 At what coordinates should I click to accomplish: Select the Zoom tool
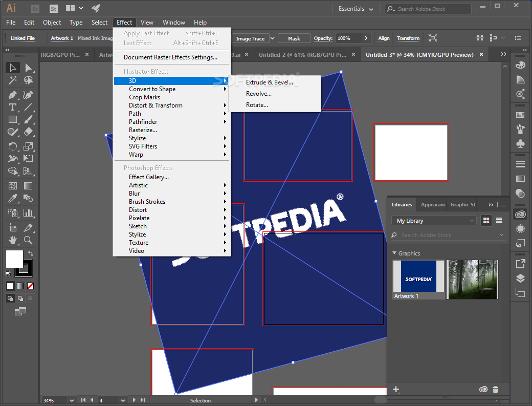coord(29,240)
